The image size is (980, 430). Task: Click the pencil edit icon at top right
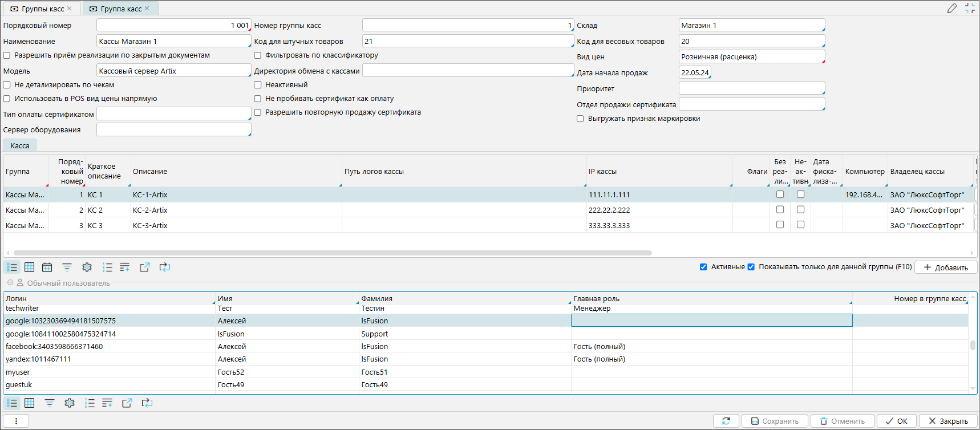pyautogui.click(x=952, y=8)
